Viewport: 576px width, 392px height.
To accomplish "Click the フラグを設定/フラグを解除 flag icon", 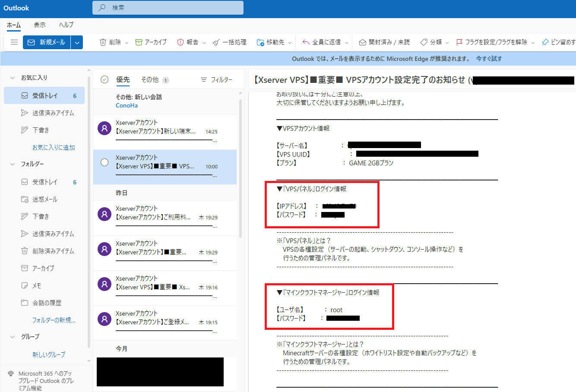I will pyautogui.click(x=459, y=42).
